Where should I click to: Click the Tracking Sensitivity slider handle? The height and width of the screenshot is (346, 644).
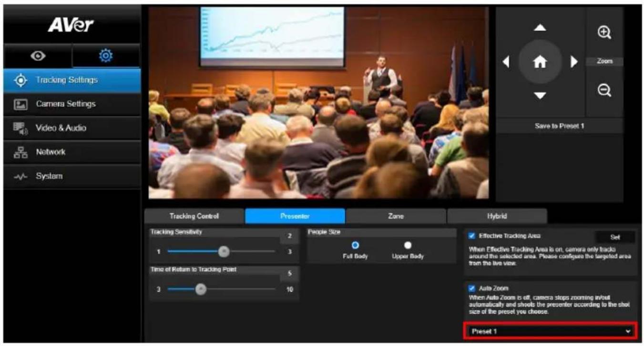[224, 252]
